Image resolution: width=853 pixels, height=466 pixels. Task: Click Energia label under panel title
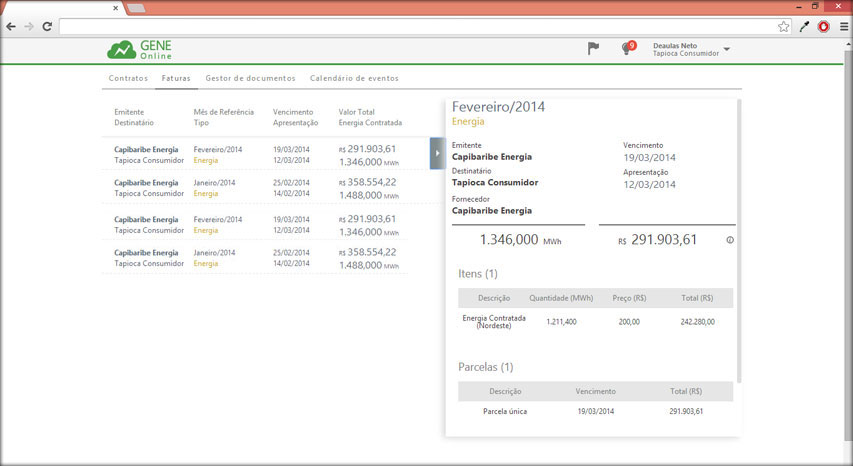point(468,122)
